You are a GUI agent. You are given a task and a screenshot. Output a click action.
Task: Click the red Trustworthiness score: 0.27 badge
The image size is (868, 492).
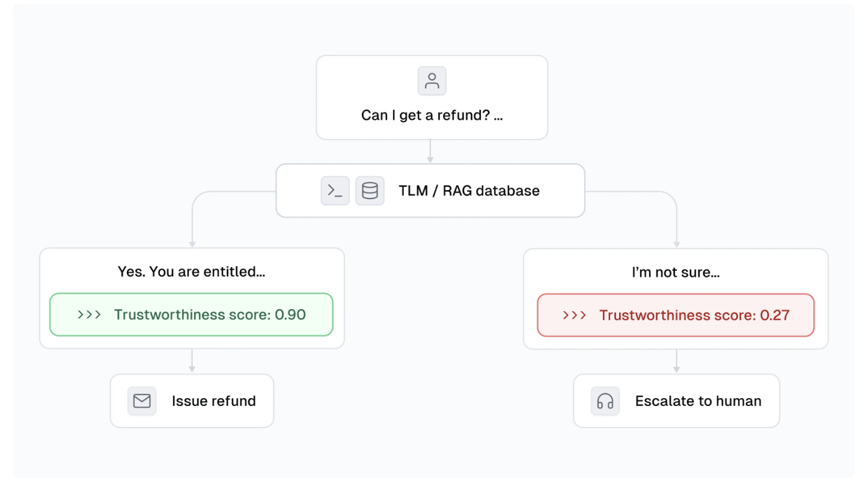coord(676,315)
